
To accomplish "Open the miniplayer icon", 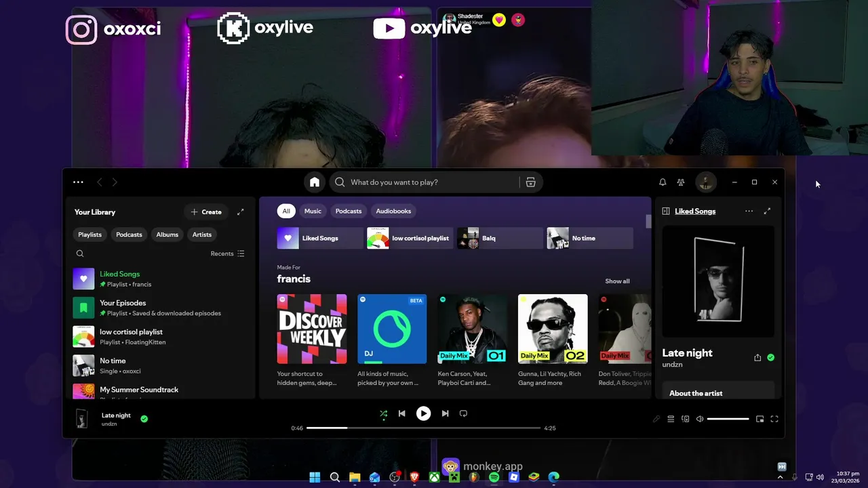I will point(759,419).
